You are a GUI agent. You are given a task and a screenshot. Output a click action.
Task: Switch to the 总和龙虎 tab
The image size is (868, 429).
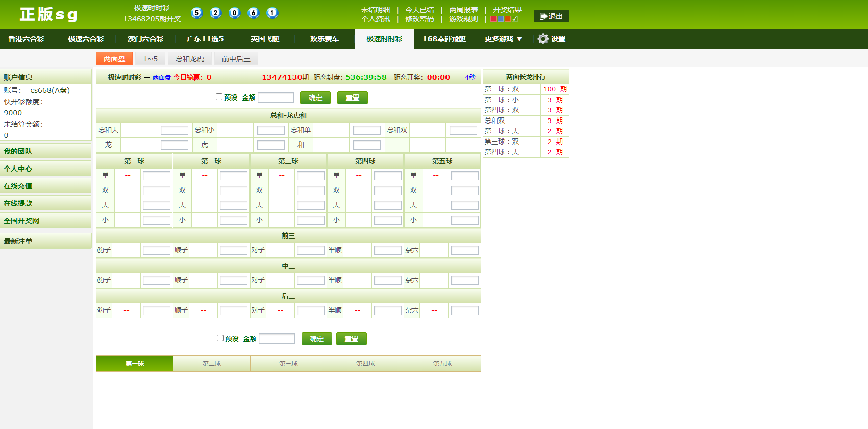pyautogui.click(x=189, y=59)
